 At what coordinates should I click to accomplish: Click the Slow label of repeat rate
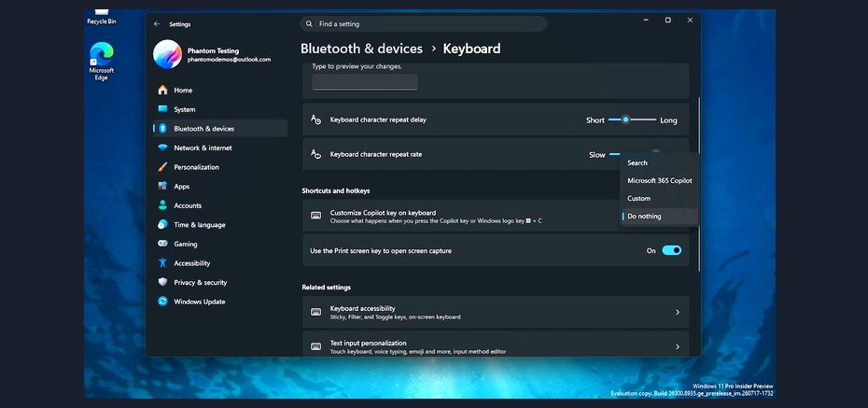[596, 155]
